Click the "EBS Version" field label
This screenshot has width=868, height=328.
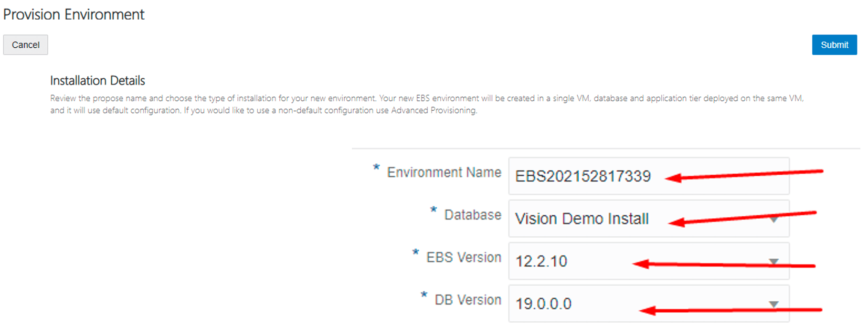464,257
